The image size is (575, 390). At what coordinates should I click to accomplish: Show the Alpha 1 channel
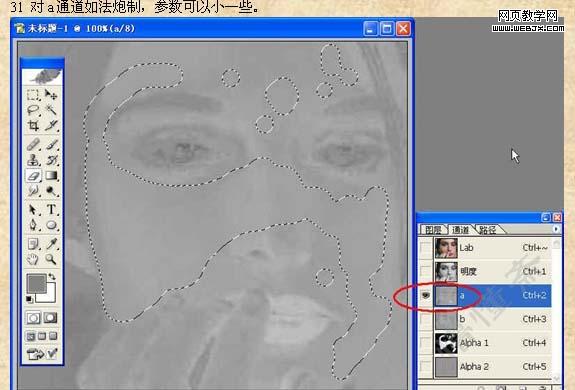425,343
